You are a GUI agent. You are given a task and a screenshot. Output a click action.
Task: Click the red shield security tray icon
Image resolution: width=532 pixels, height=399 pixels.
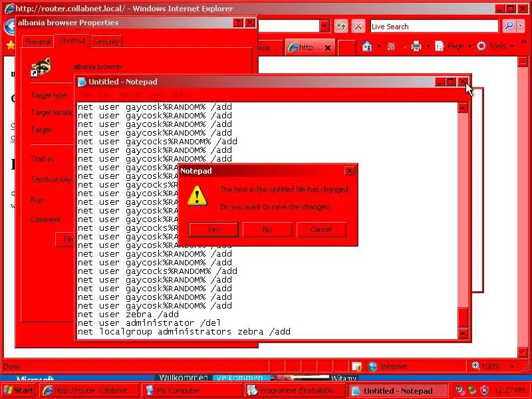click(485, 390)
